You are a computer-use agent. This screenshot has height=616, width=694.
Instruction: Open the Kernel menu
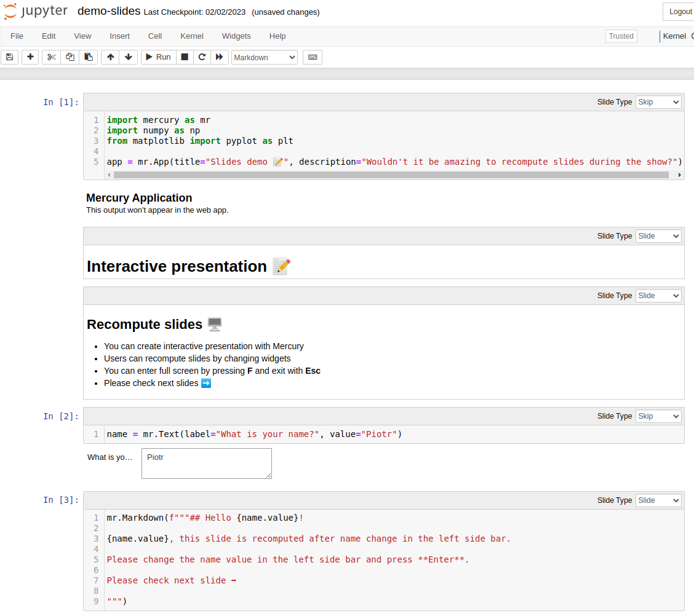click(191, 36)
